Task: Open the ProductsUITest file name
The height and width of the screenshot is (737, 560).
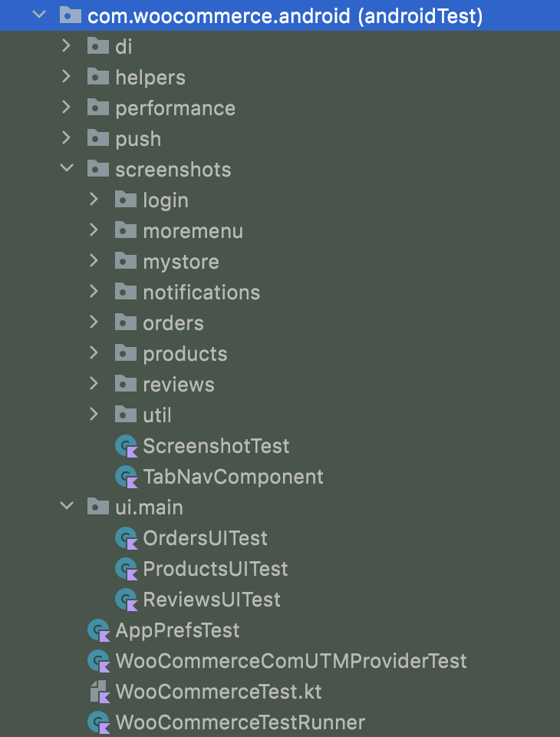Action: (215, 569)
